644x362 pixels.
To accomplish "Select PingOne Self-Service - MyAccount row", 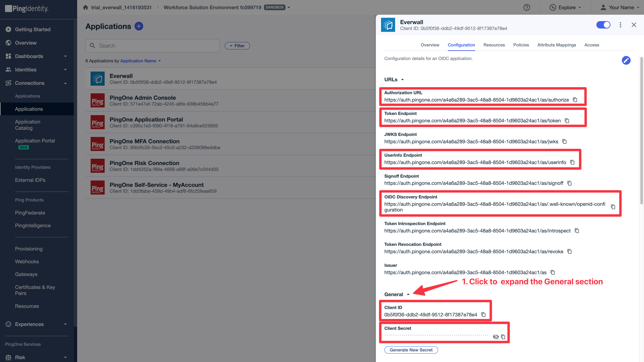I will 230,187.
